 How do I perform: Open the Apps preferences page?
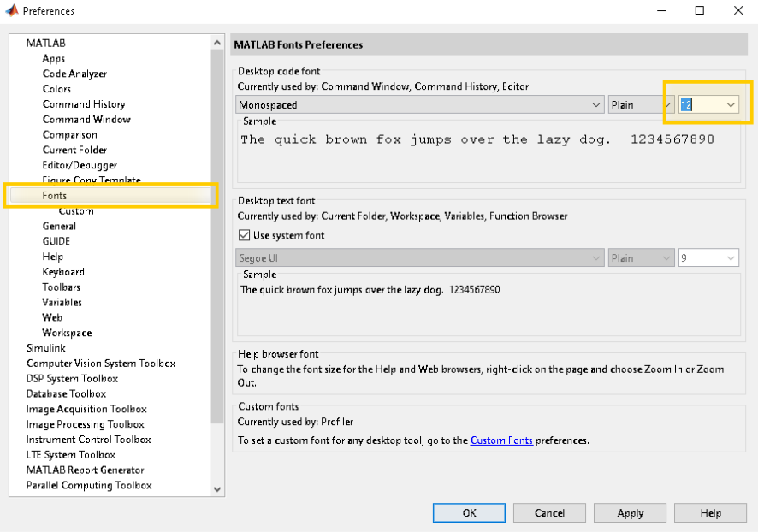[x=54, y=58]
